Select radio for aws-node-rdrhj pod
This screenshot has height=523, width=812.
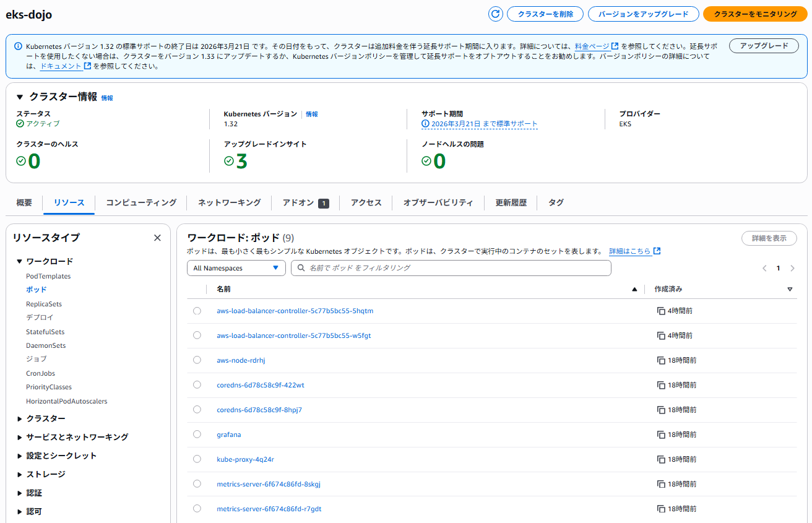coord(197,360)
